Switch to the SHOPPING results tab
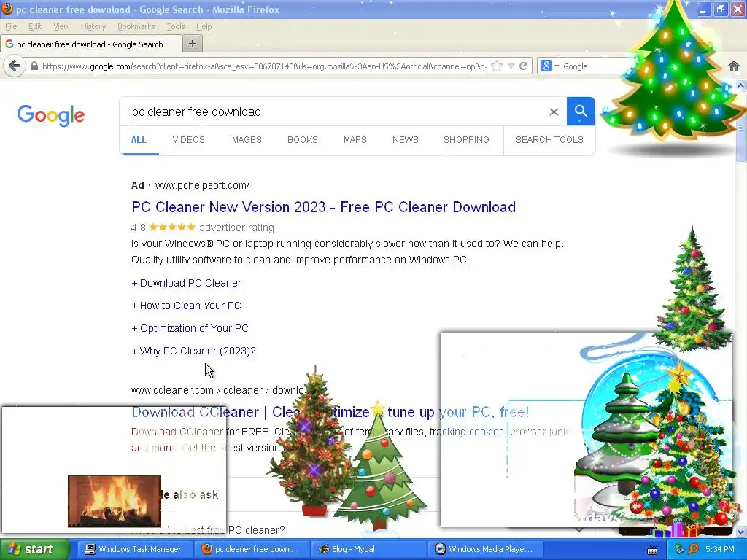The height and width of the screenshot is (560, 747). coord(466,140)
